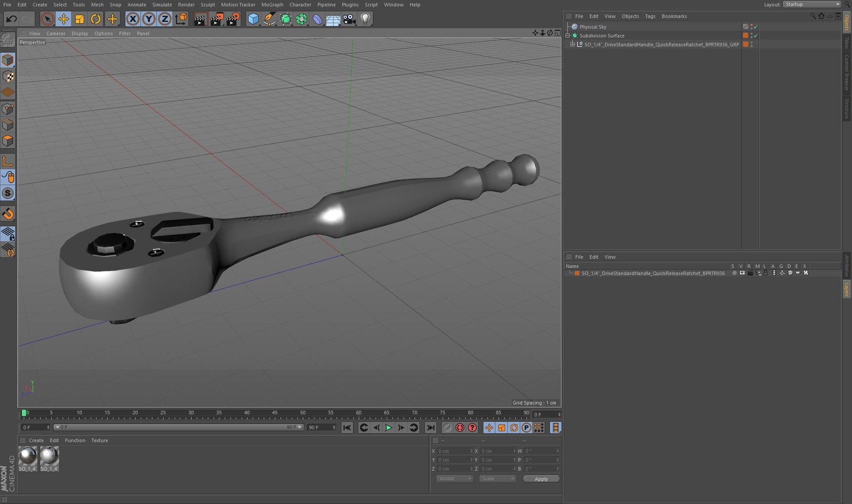This screenshot has width=852, height=504.
Task: Open Edit Render Settings
Action: (233, 19)
